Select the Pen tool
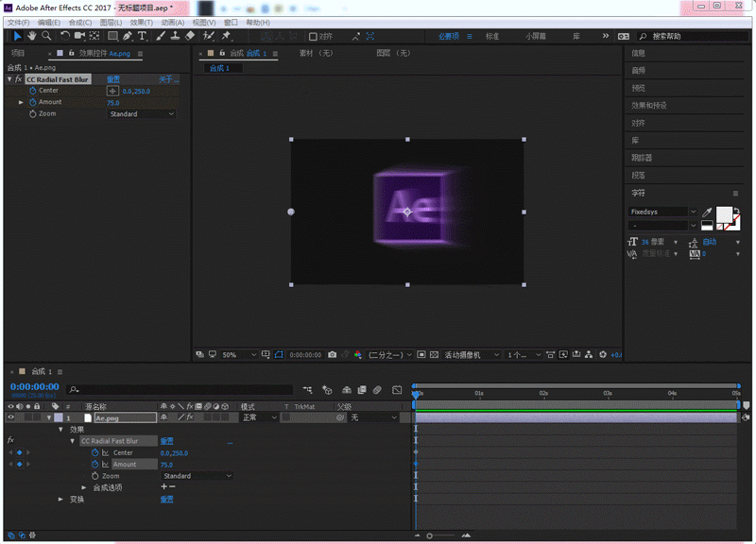Image resolution: width=756 pixels, height=544 pixels. click(x=128, y=36)
